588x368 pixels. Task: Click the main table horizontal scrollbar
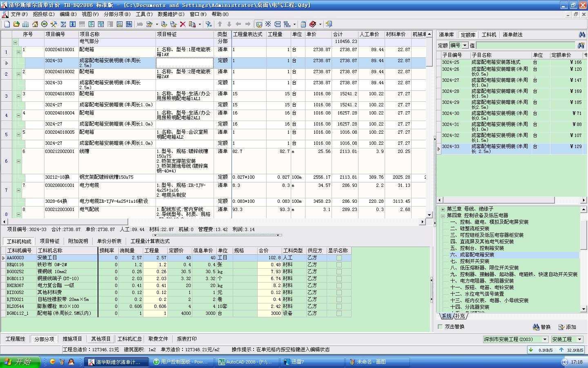[212, 222]
